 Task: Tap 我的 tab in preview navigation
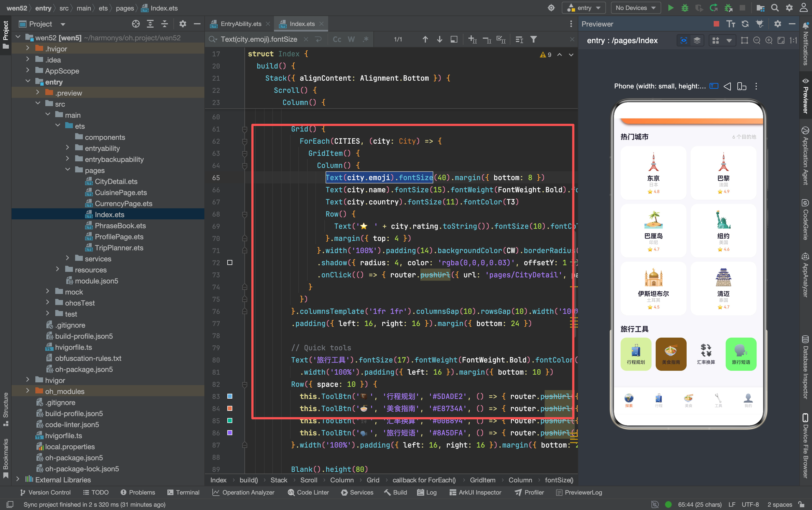click(x=748, y=400)
